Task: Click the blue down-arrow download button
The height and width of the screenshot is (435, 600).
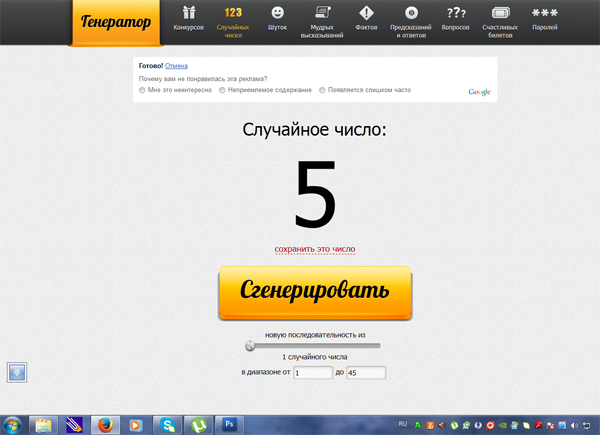Action: pos(17,372)
